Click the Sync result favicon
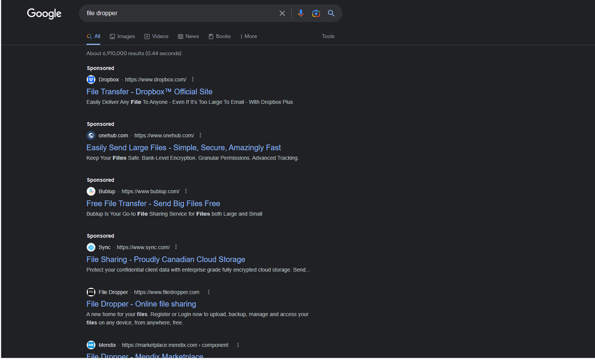The image size is (595, 364). [91, 247]
